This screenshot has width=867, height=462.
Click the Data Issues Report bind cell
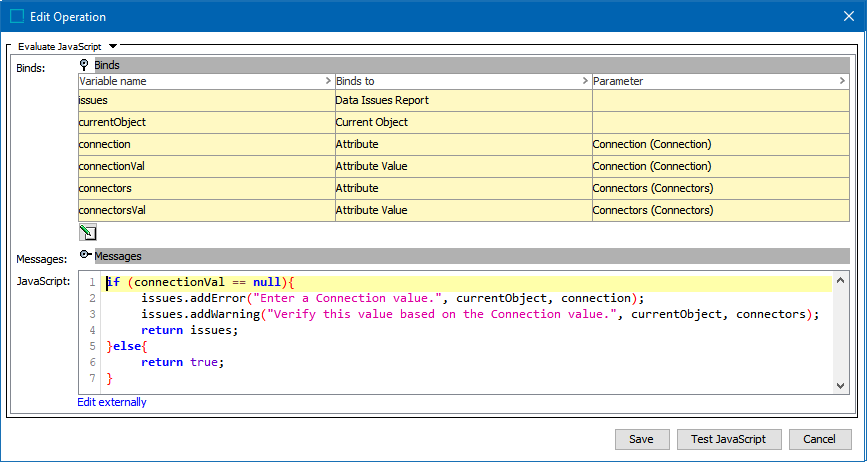462,100
